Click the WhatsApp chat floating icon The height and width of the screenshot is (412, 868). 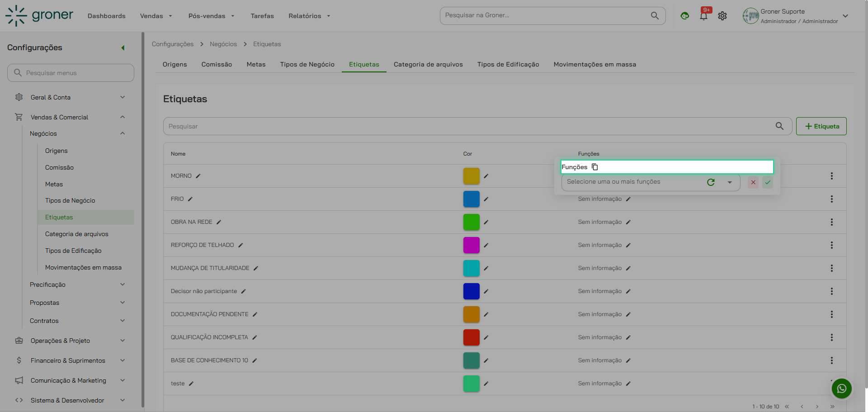[841, 388]
